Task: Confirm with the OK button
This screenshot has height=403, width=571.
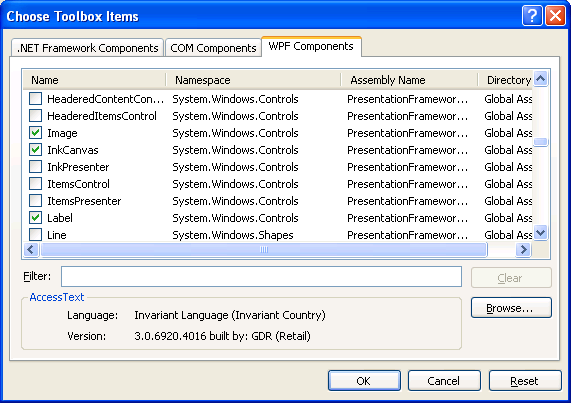Action: click(x=364, y=381)
